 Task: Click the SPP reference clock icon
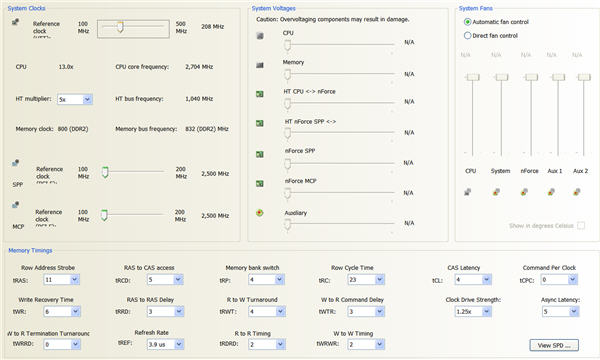pos(15,163)
